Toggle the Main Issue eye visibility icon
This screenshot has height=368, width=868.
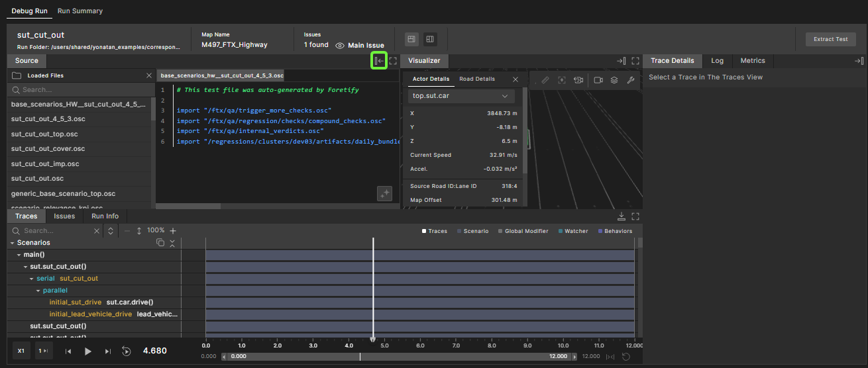pos(340,46)
